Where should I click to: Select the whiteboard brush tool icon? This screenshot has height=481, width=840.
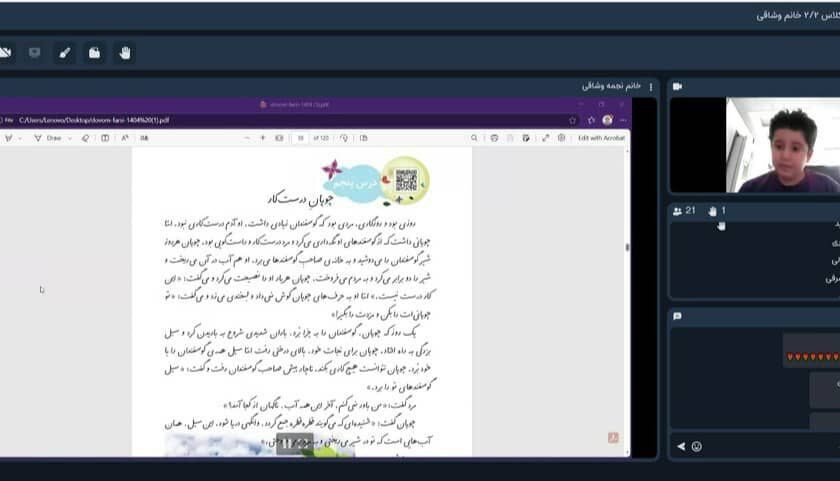point(64,52)
